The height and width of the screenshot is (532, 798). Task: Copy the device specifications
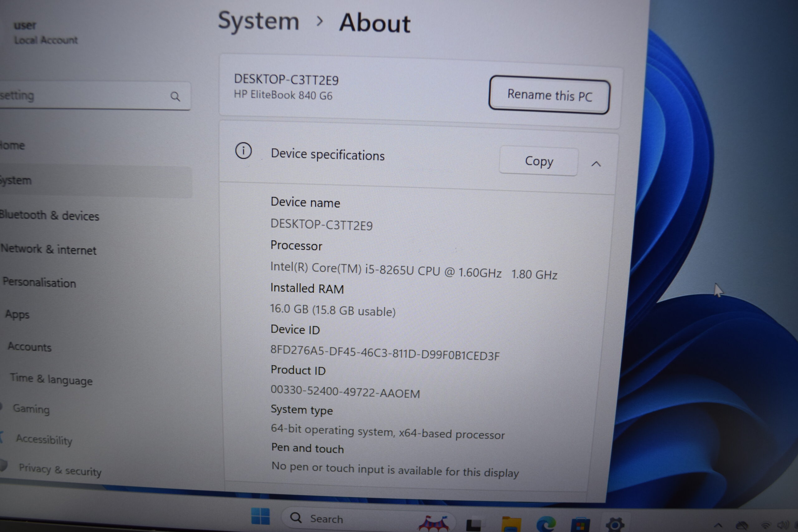(538, 161)
